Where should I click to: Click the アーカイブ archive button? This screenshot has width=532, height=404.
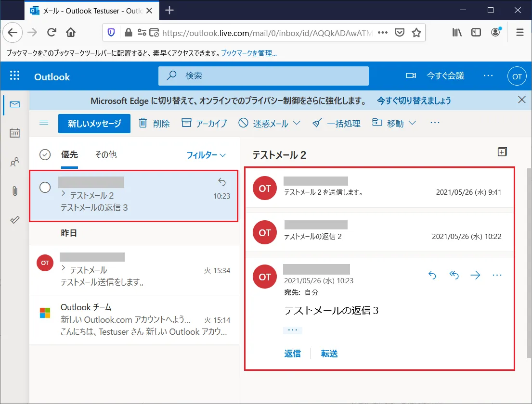click(204, 124)
